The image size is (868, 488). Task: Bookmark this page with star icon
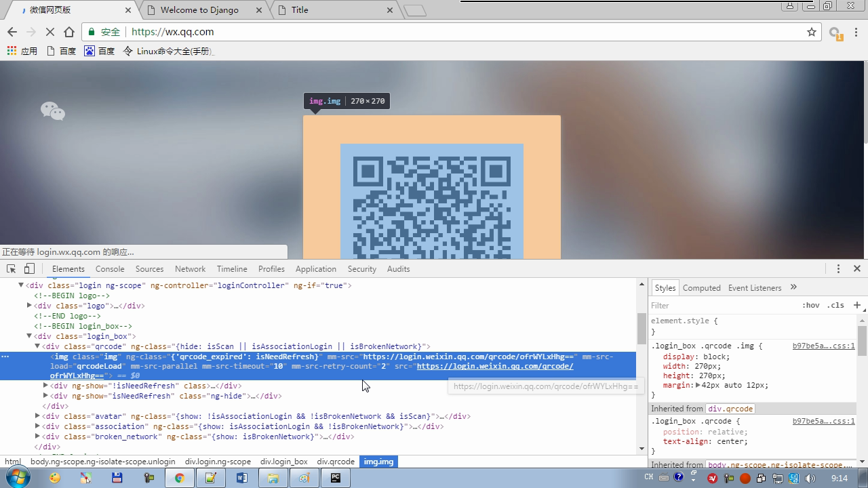coord(811,32)
